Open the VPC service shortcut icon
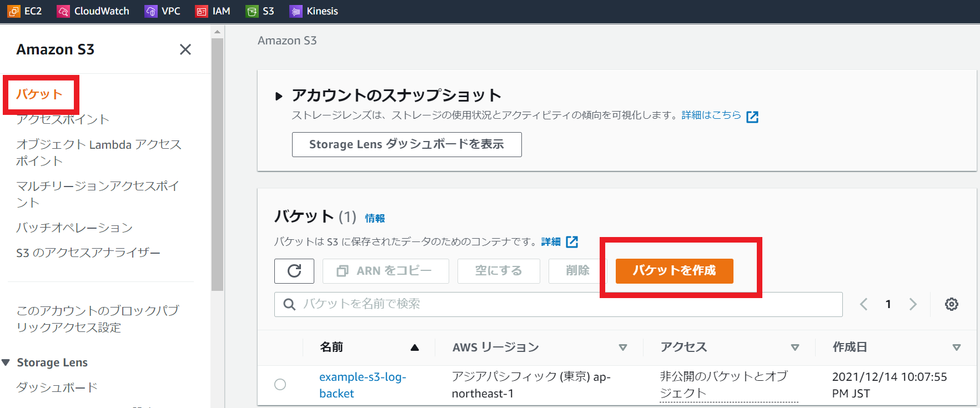 pyautogui.click(x=150, y=11)
